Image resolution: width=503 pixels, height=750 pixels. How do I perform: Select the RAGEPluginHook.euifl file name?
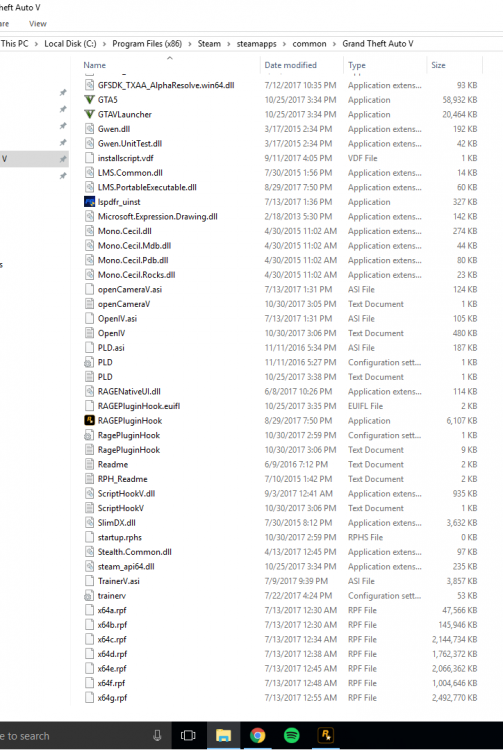pos(139,406)
